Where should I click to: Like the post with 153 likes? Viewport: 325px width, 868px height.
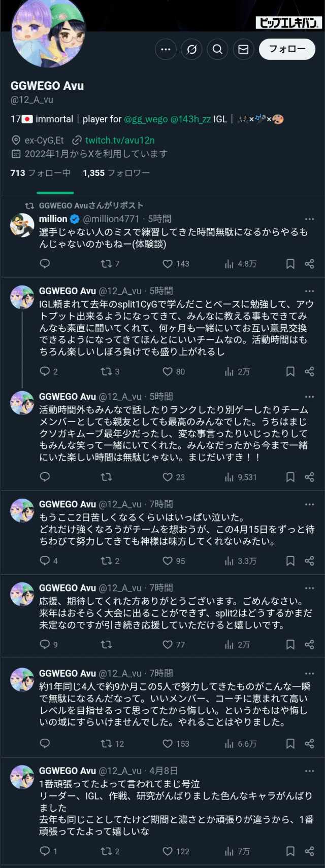click(168, 744)
